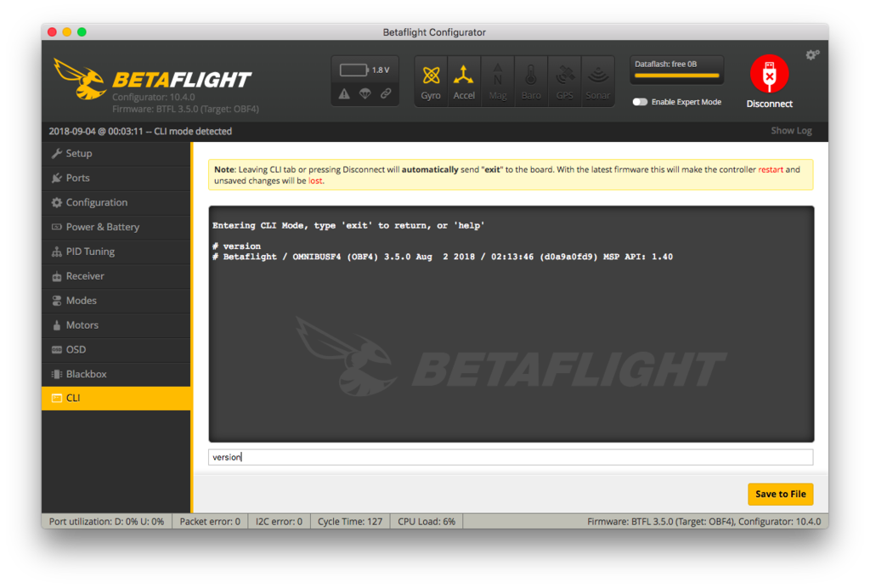
Task: Click 'CLI mode detected' log message
Action: 193,132
